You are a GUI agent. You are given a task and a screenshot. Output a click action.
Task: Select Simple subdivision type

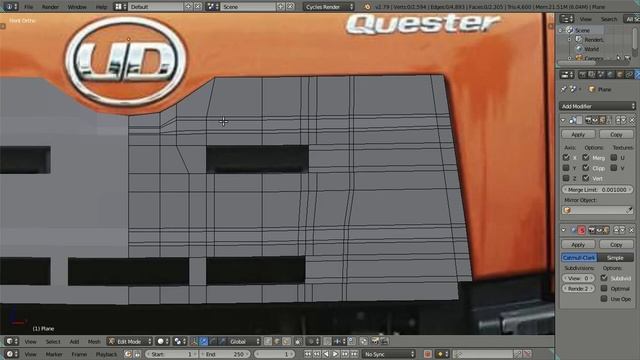615,258
